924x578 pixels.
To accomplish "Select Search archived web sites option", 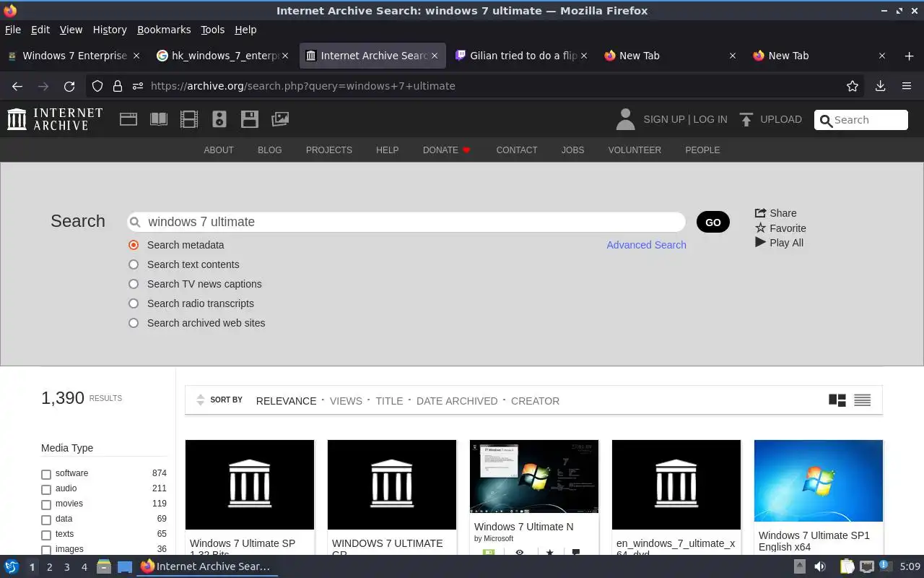I will tap(134, 323).
